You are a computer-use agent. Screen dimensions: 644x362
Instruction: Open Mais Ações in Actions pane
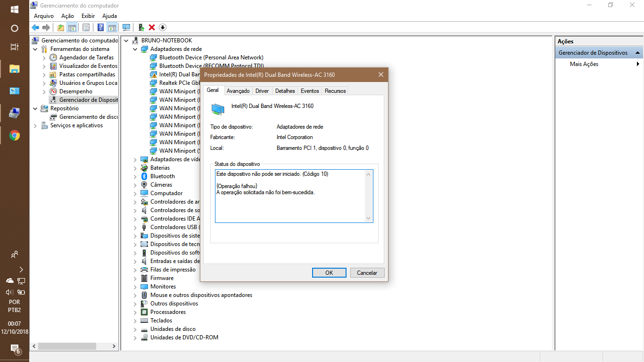coord(584,64)
